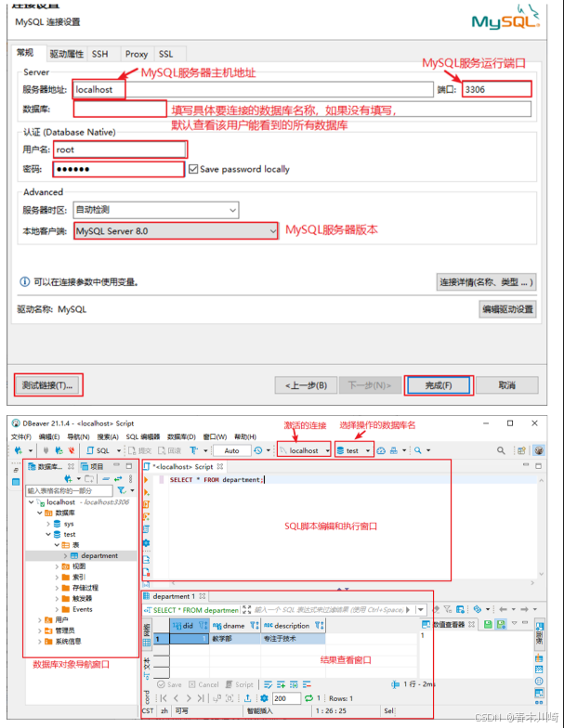Open the 编辑(E) menu in DBeaver
Viewport: 564px width, 728px height.
48,436
